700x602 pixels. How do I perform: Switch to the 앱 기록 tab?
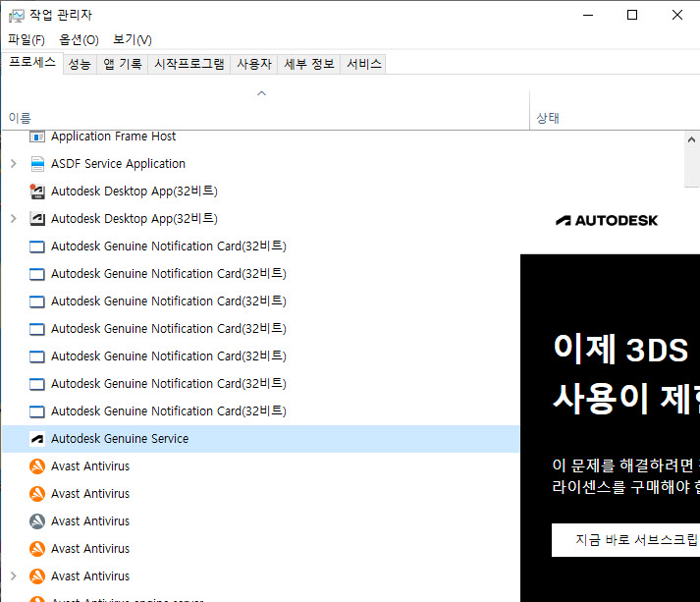[123, 64]
